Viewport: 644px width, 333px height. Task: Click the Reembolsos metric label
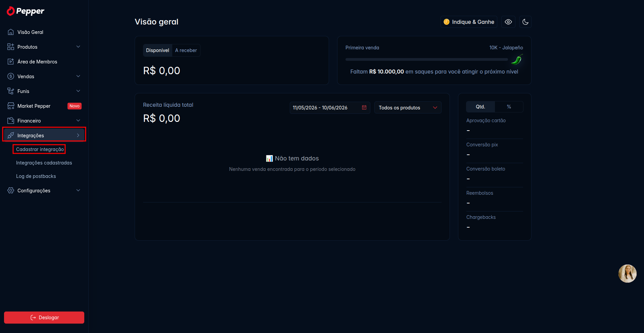tap(480, 193)
